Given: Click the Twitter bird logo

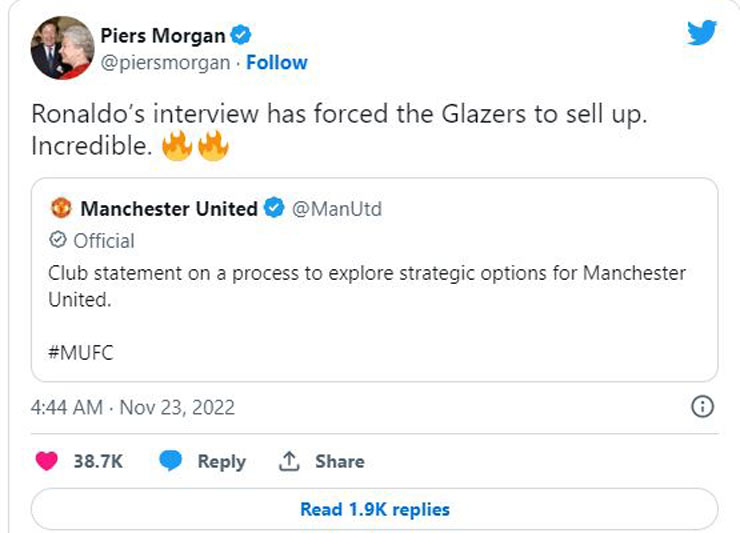Looking at the screenshot, I should click(702, 32).
